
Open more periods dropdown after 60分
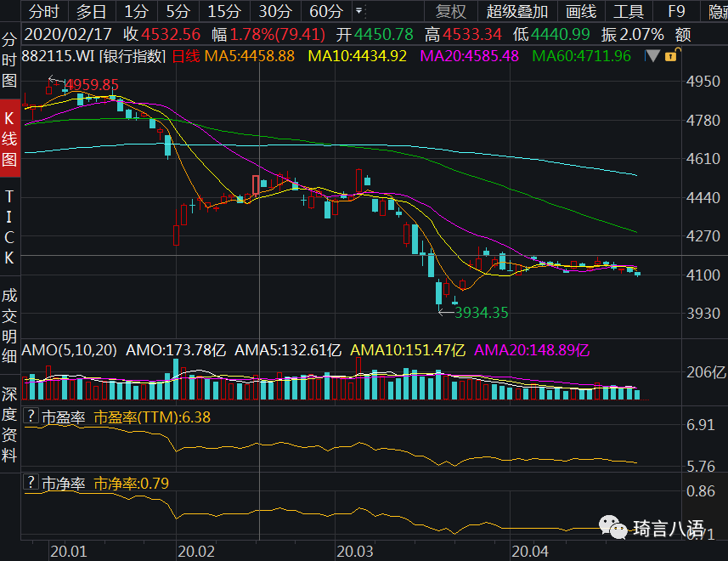click(x=358, y=12)
